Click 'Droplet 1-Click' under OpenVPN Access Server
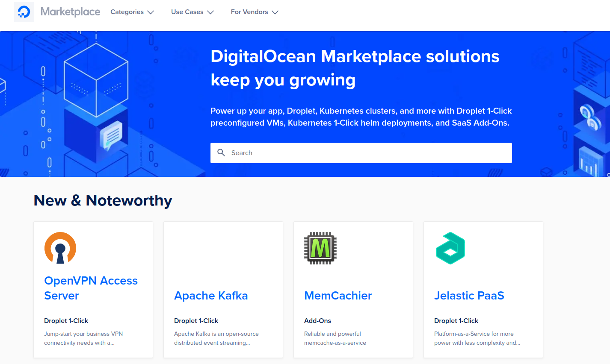 click(x=66, y=321)
